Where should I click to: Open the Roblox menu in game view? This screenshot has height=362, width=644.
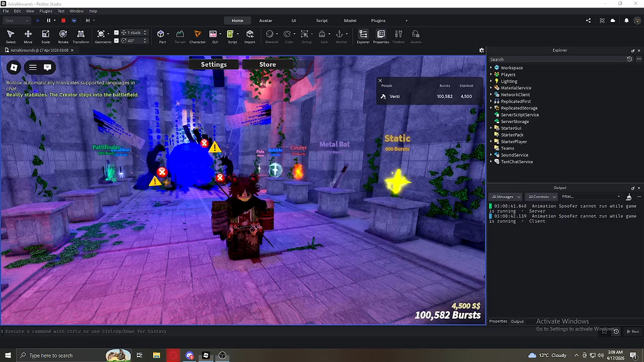[14, 67]
